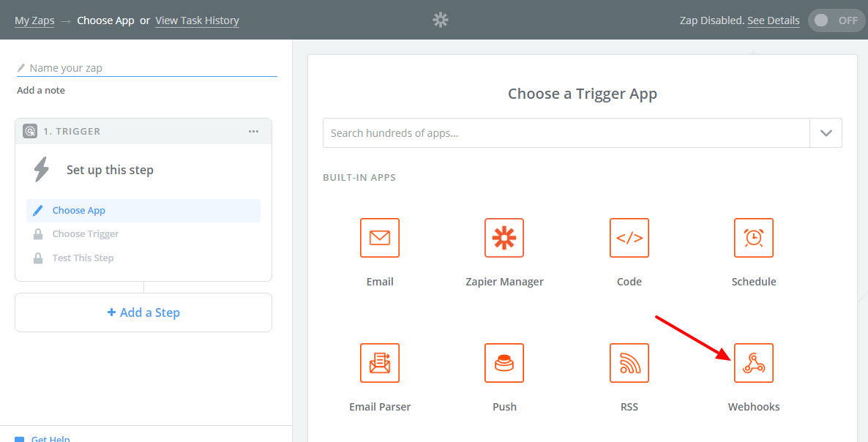Pick the RSS feed app icon
This screenshot has height=442, width=868.
(x=629, y=363)
